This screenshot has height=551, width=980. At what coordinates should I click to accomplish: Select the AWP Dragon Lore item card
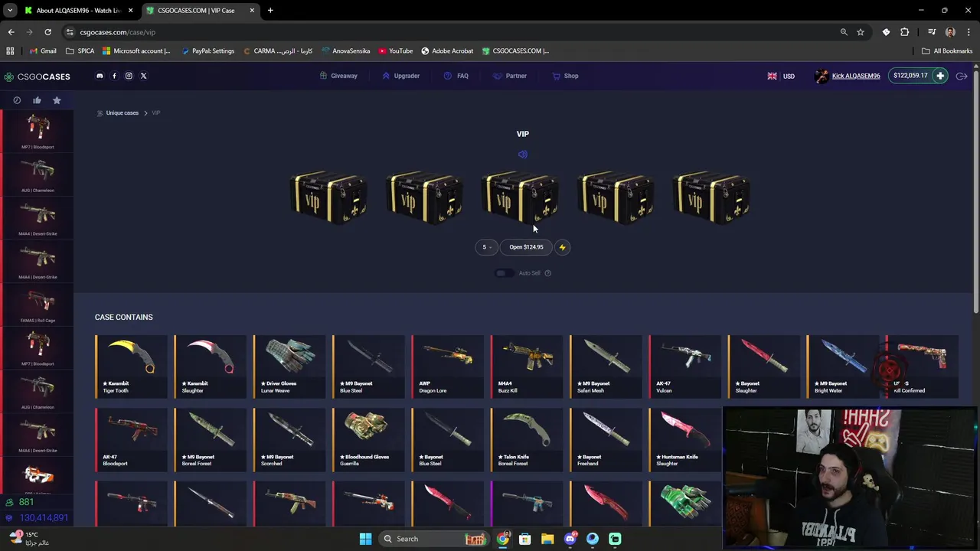[448, 367]
